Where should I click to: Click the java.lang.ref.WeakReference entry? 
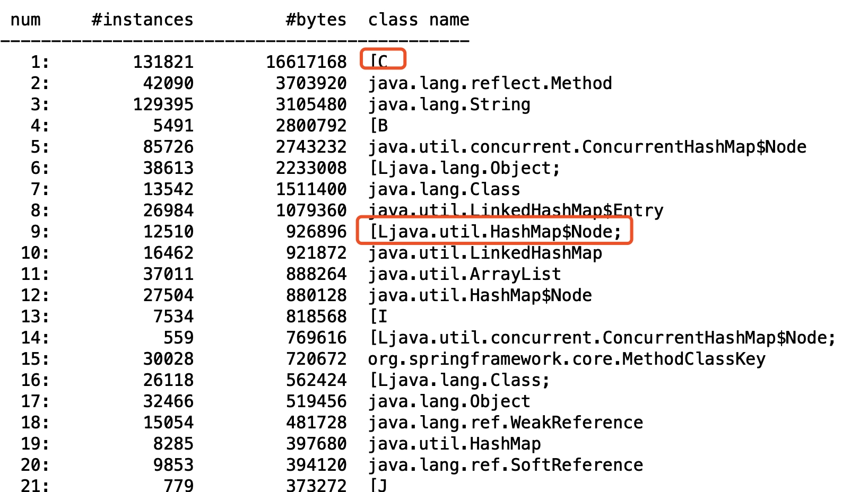[x=505, y=423]
